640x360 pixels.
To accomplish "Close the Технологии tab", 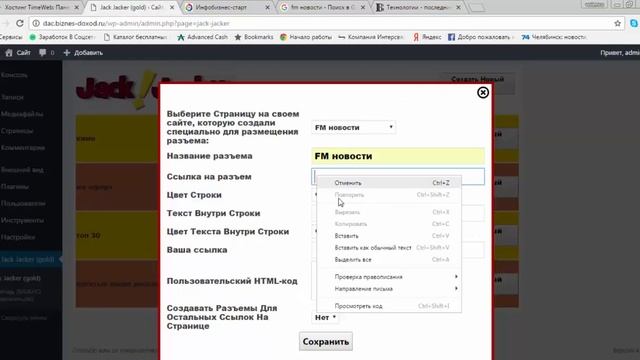I will pyautogui.click(x=458, y=7).
